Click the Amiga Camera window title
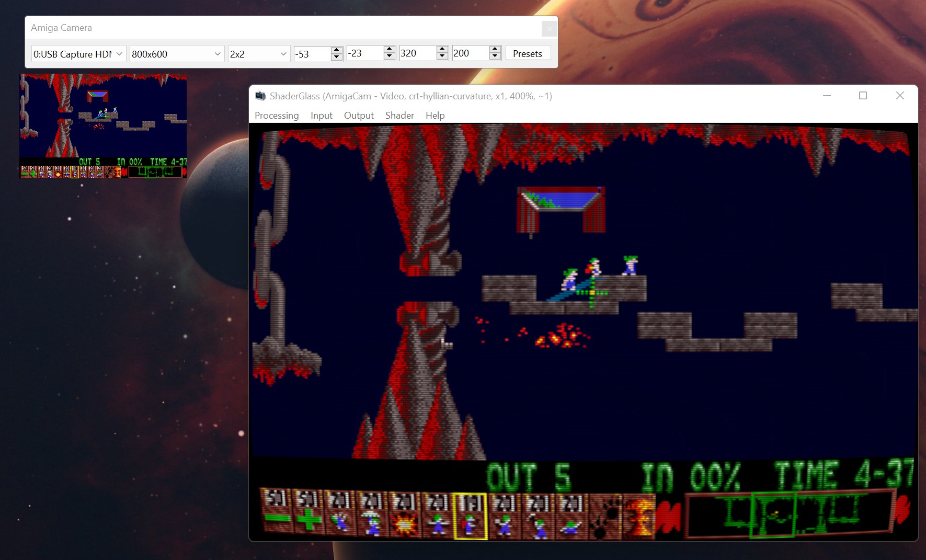This screenshot has height=560, width=926. pyautogui.click(x=61, y=28)
